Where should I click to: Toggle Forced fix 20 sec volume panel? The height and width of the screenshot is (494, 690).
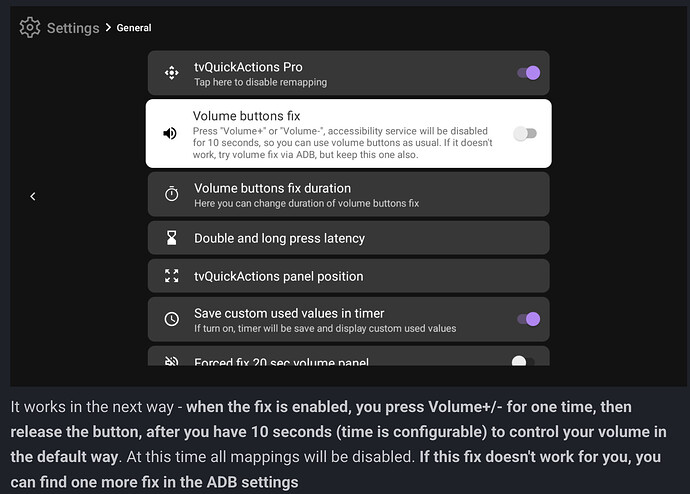coord(521,362)
